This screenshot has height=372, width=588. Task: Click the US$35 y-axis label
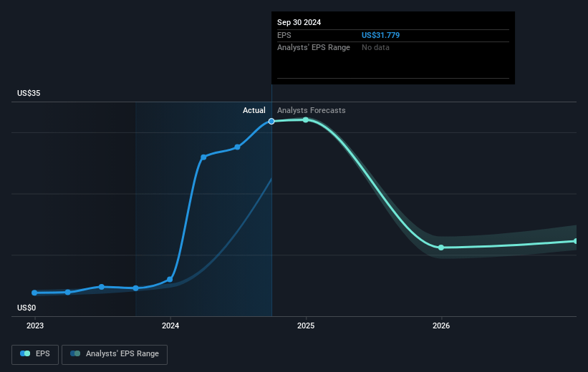click(x=29, y=93)
